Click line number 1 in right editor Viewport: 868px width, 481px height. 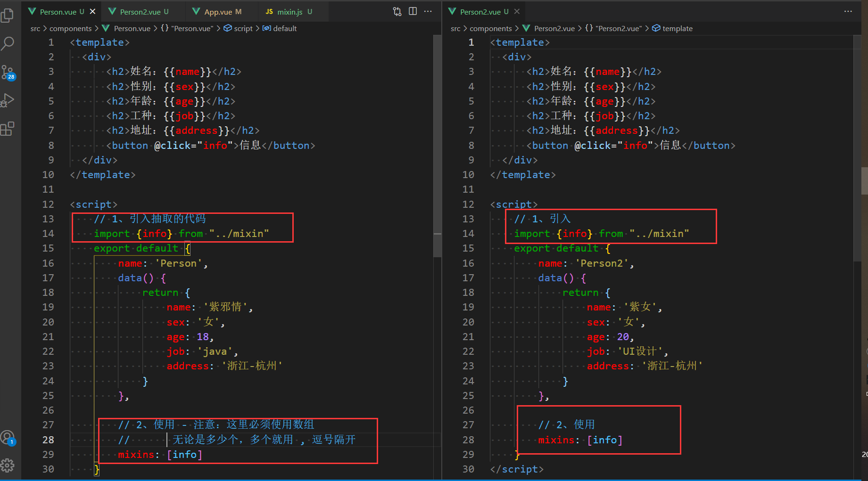coord(471,42)
